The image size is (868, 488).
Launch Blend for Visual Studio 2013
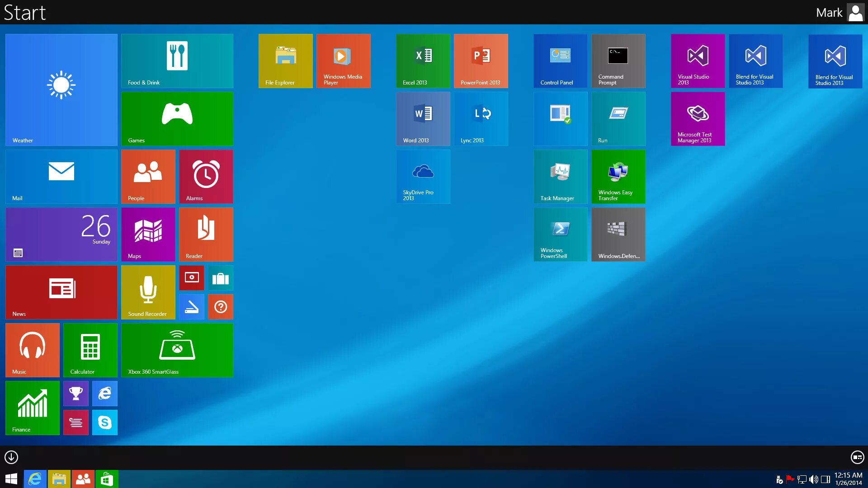tap(755, 61)
